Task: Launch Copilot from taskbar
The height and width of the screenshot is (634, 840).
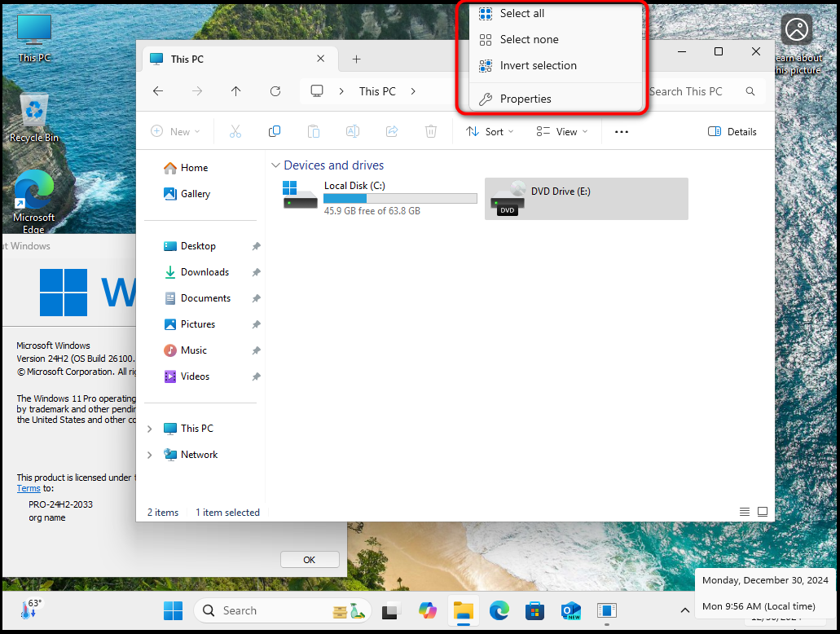Action: pyautogui.click(x=427, y=610)
